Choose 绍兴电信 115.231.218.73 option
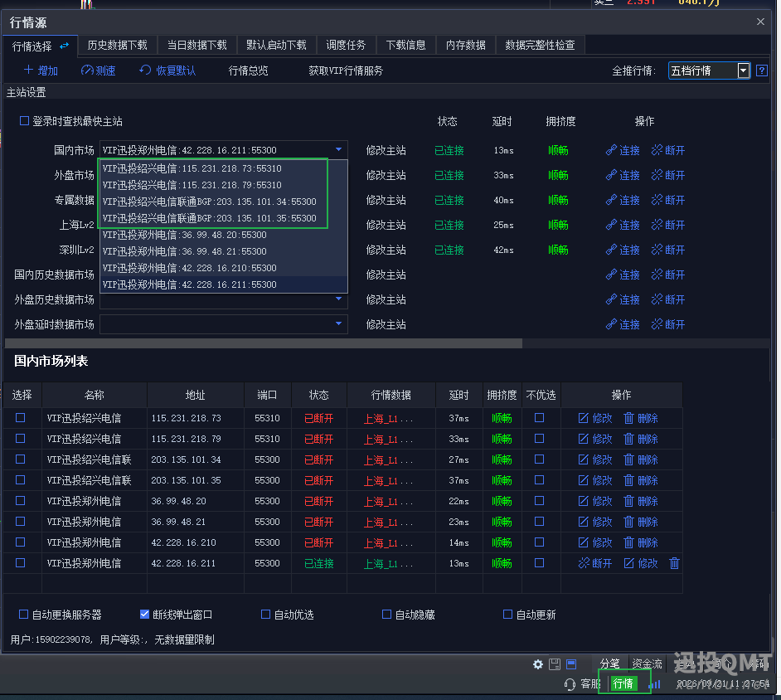 [x=224, y=168]
